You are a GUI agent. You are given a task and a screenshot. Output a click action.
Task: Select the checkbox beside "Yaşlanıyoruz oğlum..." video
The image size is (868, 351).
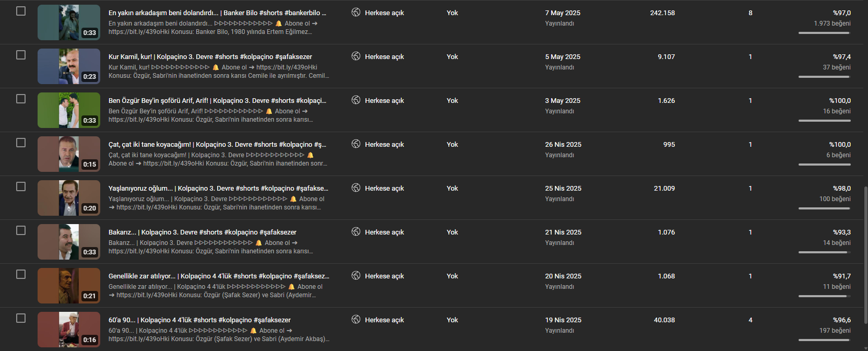(x=21, y=186)
